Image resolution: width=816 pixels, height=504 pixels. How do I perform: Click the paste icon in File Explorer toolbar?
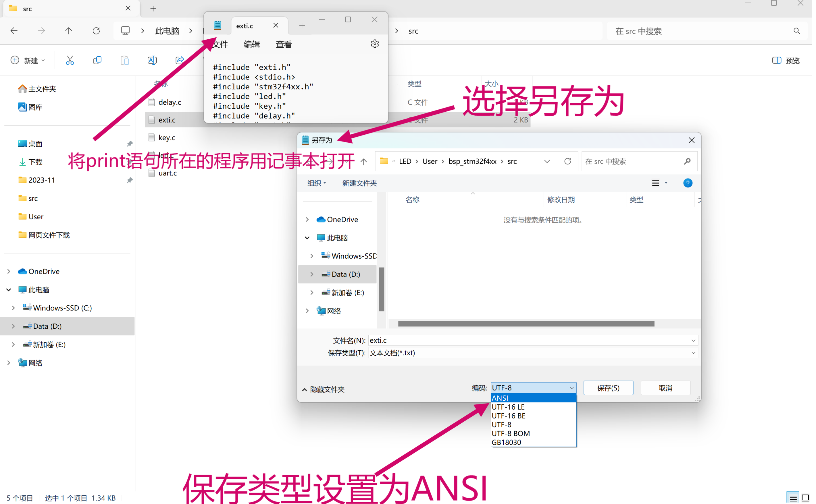pos(125,61)
